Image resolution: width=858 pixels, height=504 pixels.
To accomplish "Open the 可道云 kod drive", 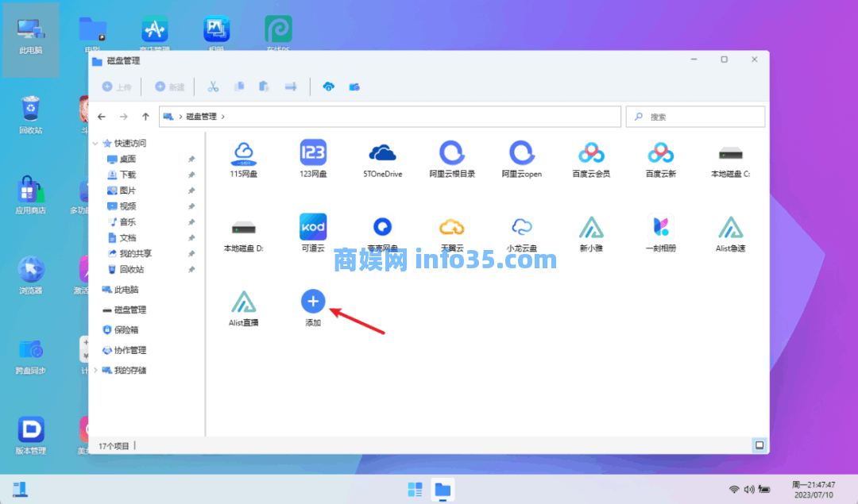I will tap(313, 233).
